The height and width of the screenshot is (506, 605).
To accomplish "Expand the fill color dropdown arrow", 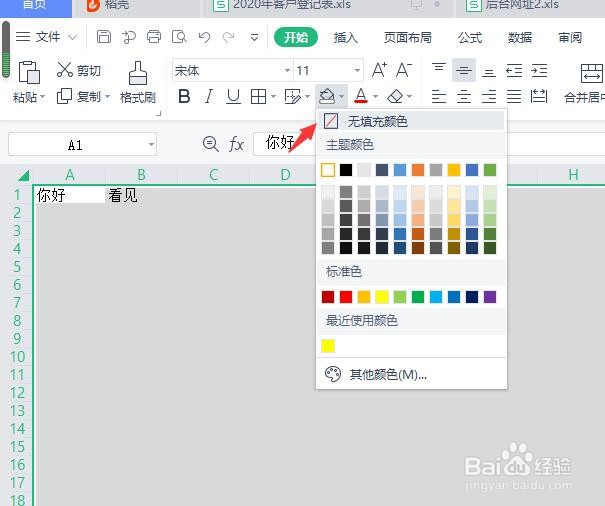I will click(341, 96).
